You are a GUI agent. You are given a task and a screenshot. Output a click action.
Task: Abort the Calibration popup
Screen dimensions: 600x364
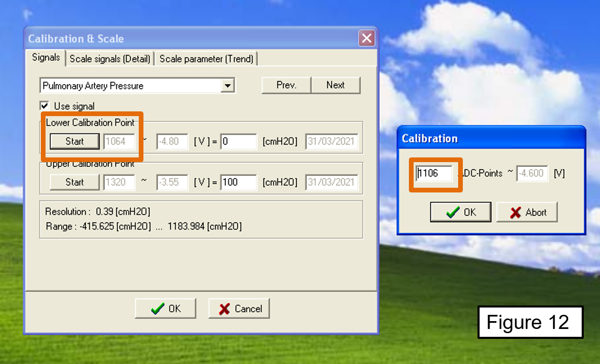[x=527, y=212]
